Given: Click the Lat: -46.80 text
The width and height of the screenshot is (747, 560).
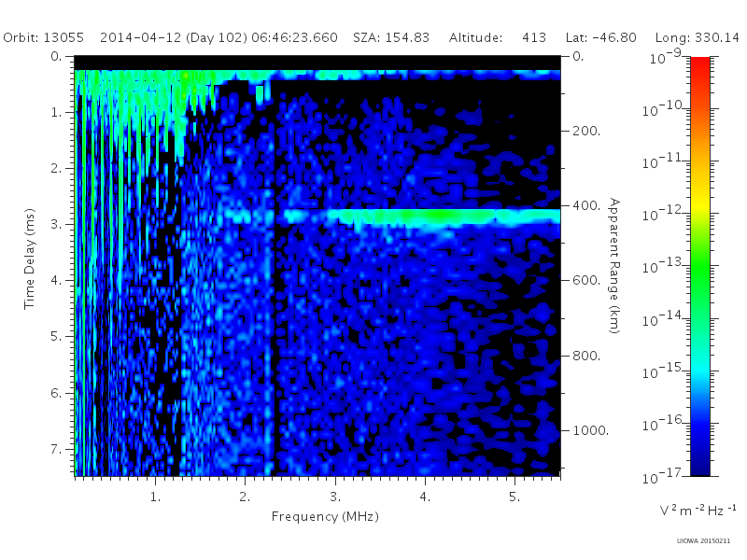Looking at the screenshot, I should [600, 37].
